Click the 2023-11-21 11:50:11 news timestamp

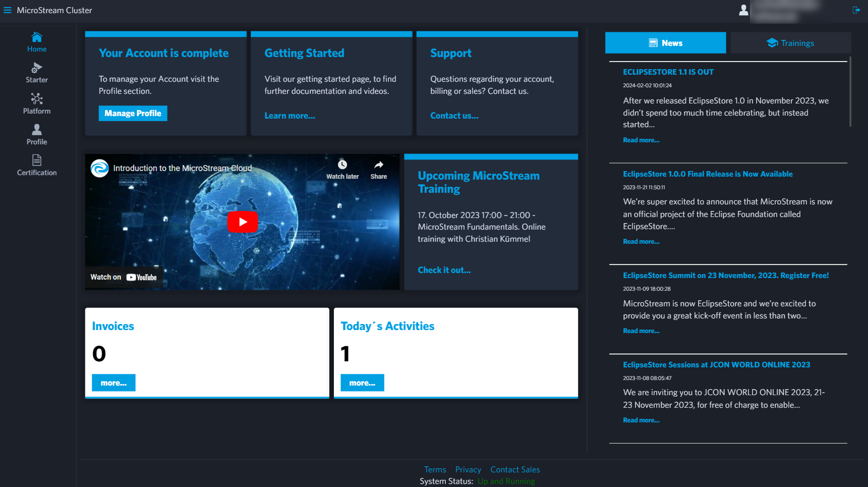tap(644, 187)
